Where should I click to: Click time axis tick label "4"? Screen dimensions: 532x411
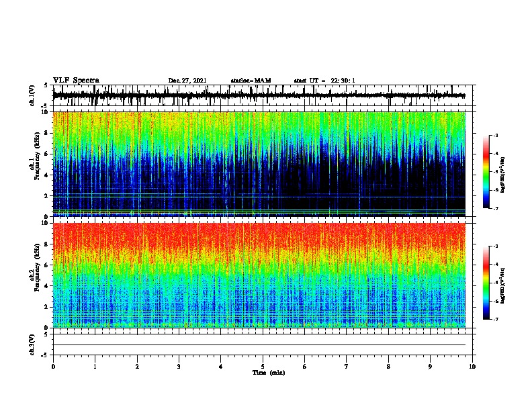tap(221, 367)
